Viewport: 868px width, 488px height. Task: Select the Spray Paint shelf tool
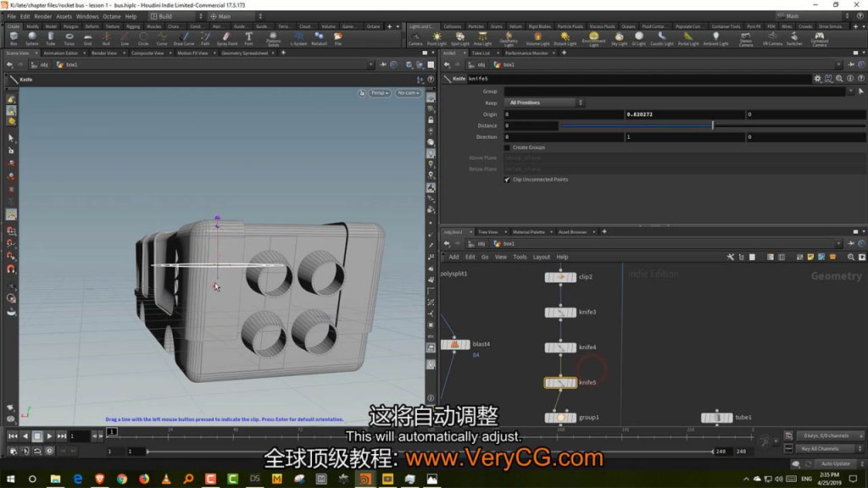point(226,38)
